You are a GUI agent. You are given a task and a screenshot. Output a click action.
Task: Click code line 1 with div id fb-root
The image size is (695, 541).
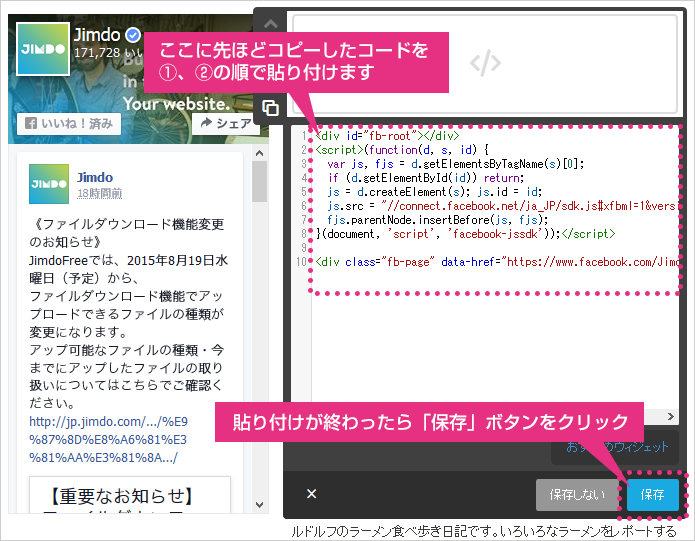[x=387, y=136]
